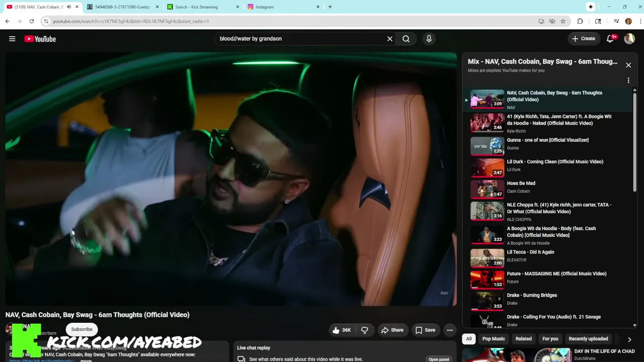
Task: Clear the search box text
Action: 389,39
